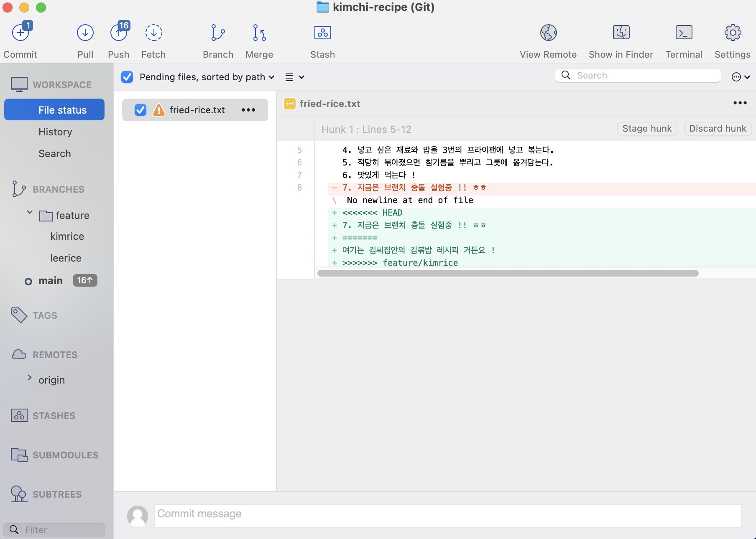This screenshot has height=539, width=756.
Task: Click the user avatar next to commit message
Action: tap(138, 516)
